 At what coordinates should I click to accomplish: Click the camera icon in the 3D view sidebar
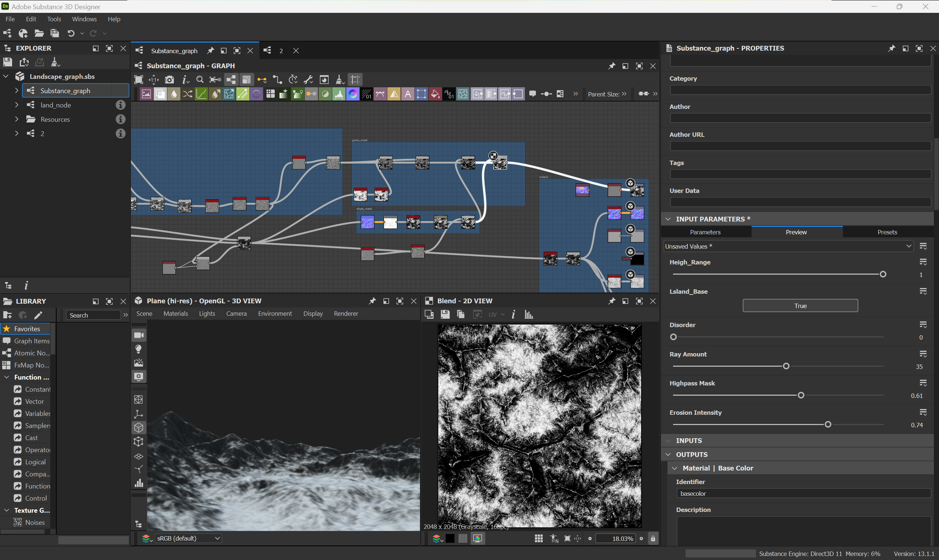tap(139, 335)
